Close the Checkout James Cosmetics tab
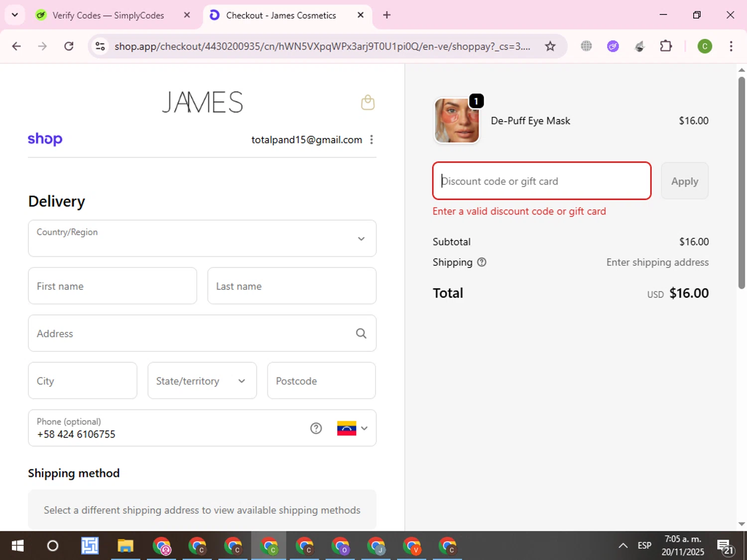Image resolution: width=747 pixels, height=560 pixels. point(361,15)
